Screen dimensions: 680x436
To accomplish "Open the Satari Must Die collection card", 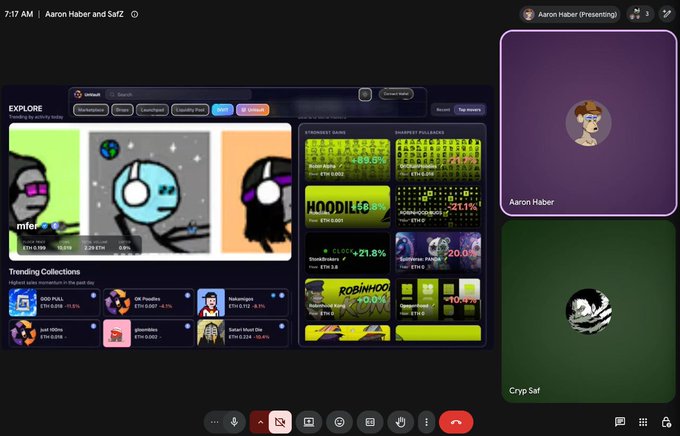I will [243, 333].
